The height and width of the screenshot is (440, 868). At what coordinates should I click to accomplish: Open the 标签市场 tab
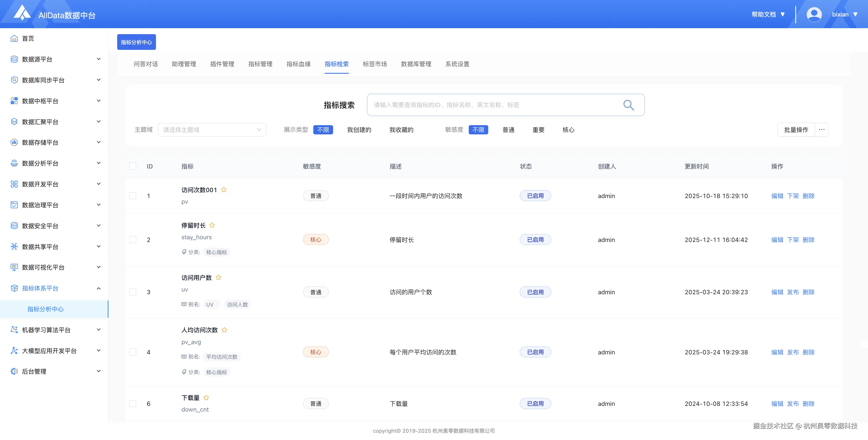tap(375, 64)
